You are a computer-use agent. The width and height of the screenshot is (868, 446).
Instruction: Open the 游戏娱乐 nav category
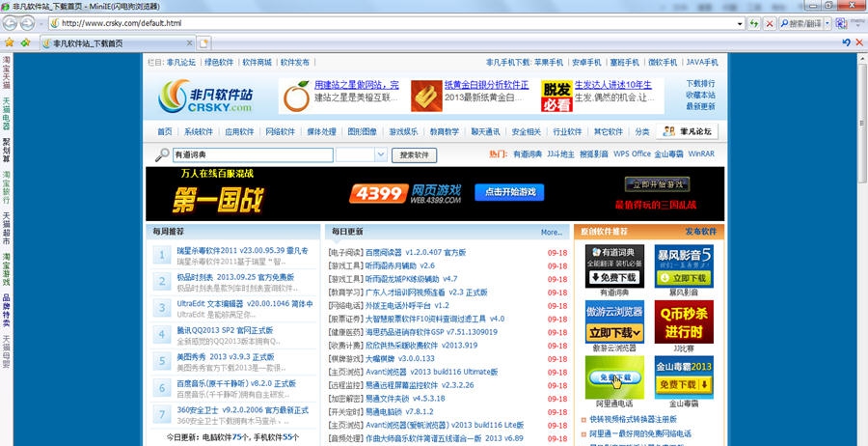403,132
